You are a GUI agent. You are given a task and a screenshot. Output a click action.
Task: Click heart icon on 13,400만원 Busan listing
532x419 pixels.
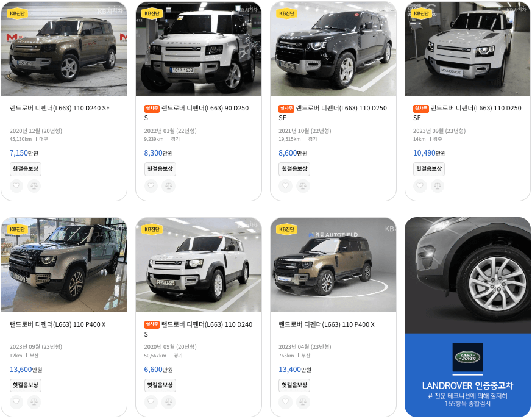(285, 402)
